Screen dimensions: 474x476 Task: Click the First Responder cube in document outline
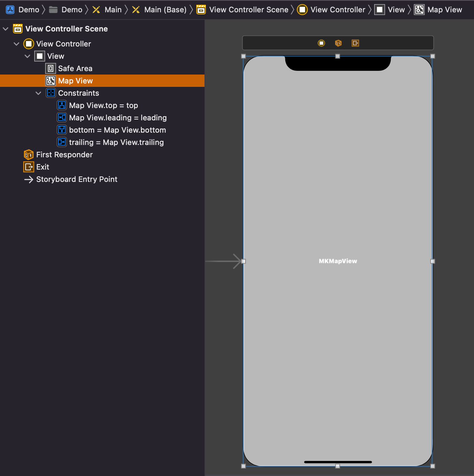click(x=29, y=155)
